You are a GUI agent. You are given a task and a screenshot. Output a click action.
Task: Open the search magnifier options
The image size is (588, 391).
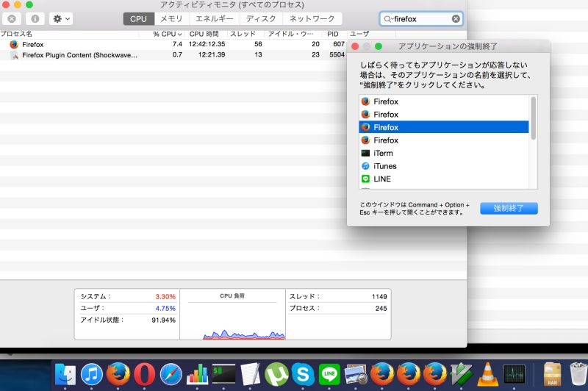pyautogui.click(x=388, y=19)
